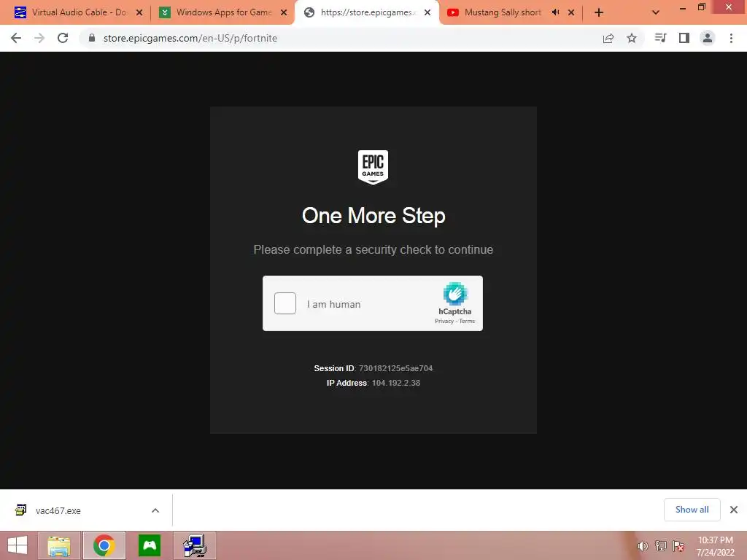Open a new browser tab

point(599,12)
